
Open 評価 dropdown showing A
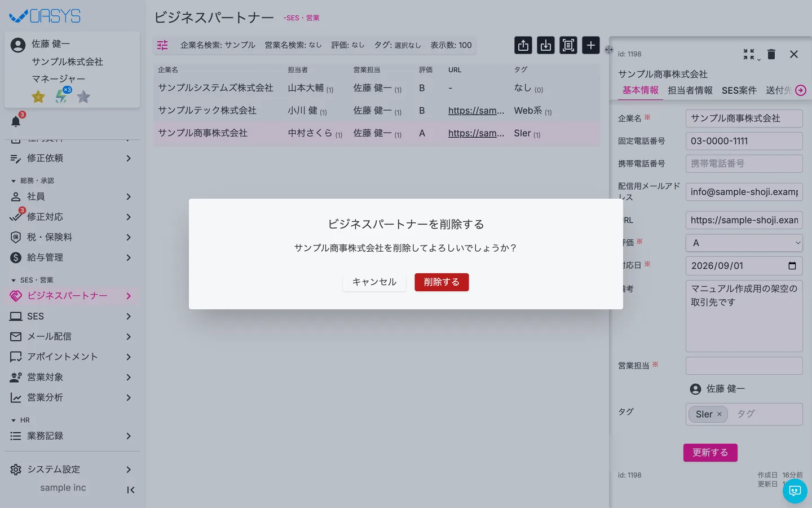tap(744, 243)
